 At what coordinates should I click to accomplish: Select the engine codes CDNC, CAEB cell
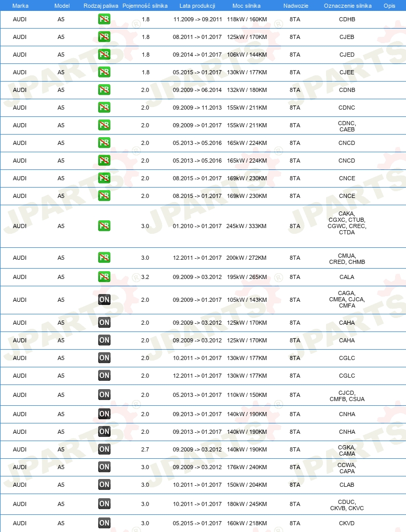point(347,126)
